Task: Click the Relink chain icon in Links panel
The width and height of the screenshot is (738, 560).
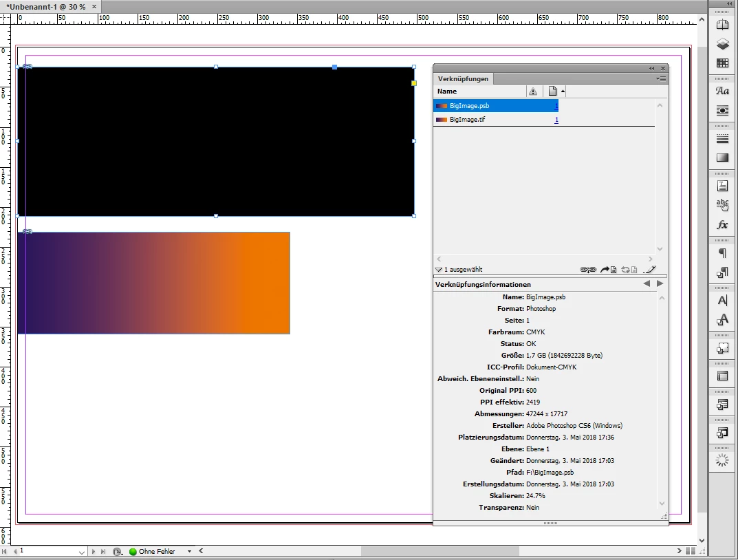Action: [588, 270]
